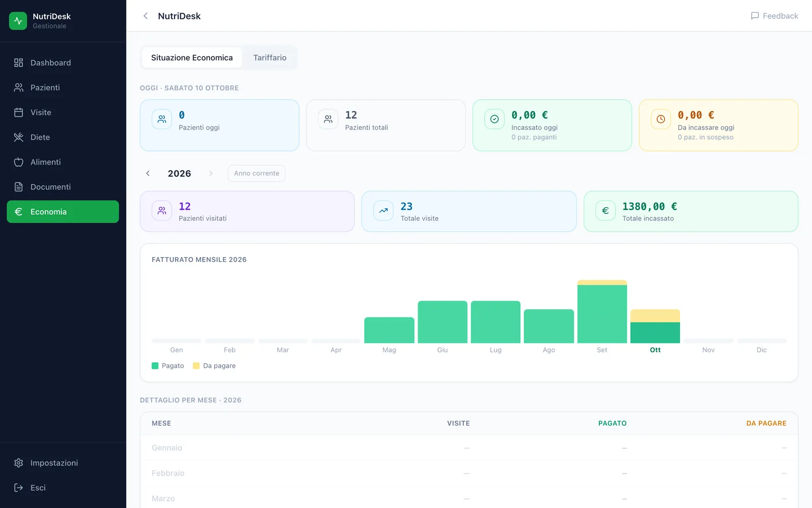The height and width of the screenshot is (508, 812).
Task: Click the Totale incassato euro icon
Action: pyautogui.click(x=605, y=211)
